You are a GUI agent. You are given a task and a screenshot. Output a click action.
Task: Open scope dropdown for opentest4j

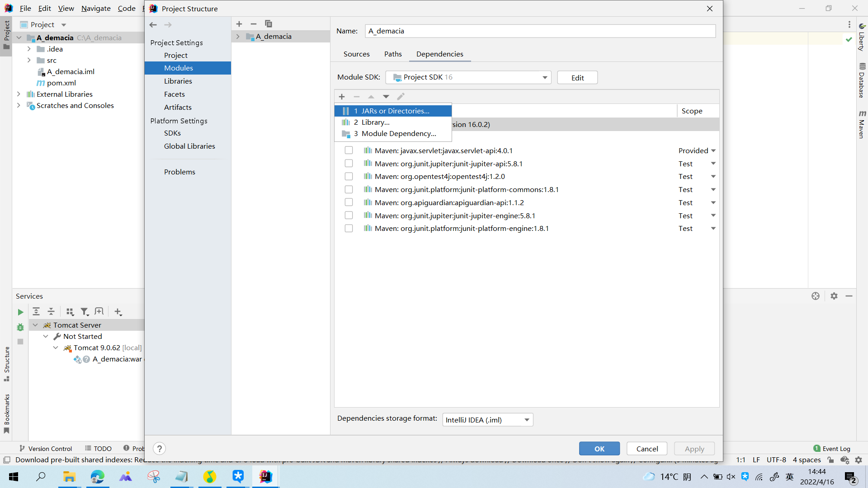coord(713,176)
